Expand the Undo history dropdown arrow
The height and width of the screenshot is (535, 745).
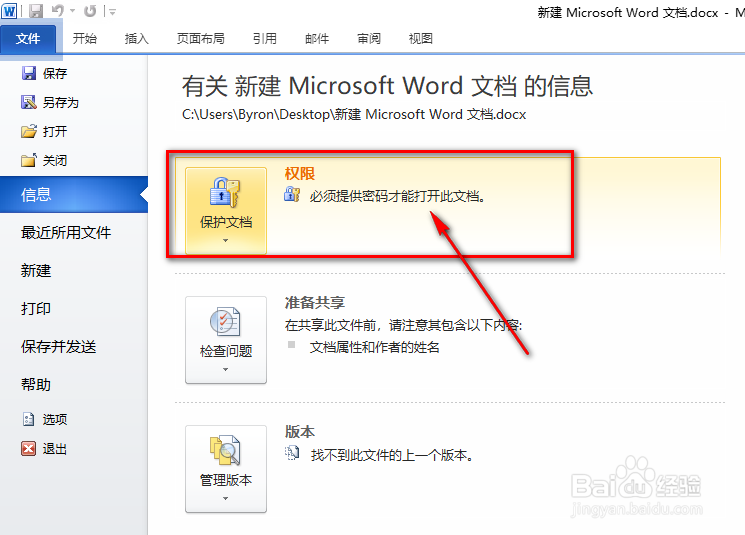click(x=73, y=10)
